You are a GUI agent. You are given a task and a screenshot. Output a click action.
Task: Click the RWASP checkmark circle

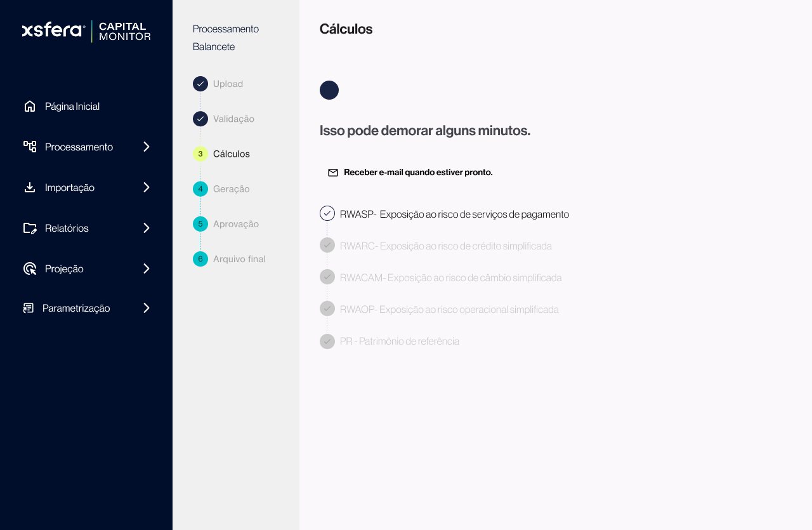point(327,213)
